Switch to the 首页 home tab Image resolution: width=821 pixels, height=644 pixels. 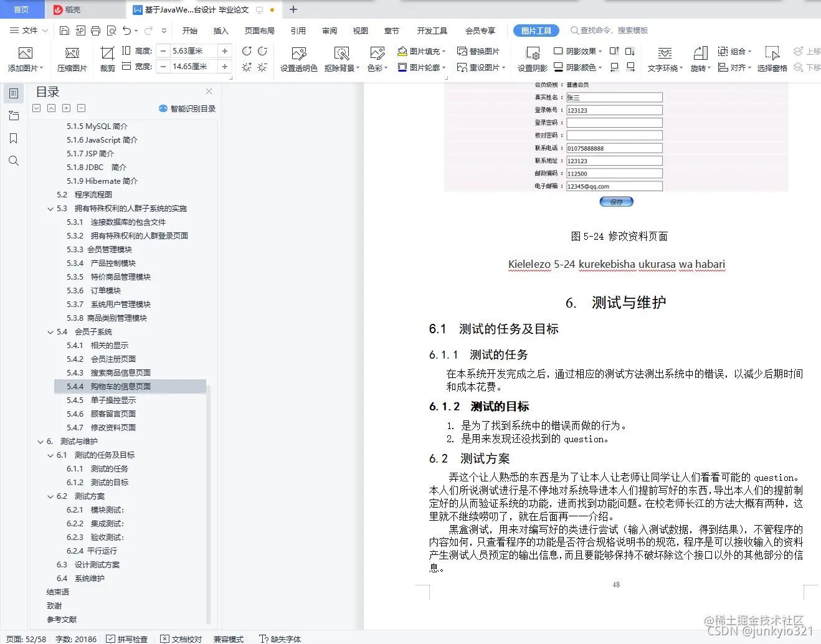click(x=22, y=9)
